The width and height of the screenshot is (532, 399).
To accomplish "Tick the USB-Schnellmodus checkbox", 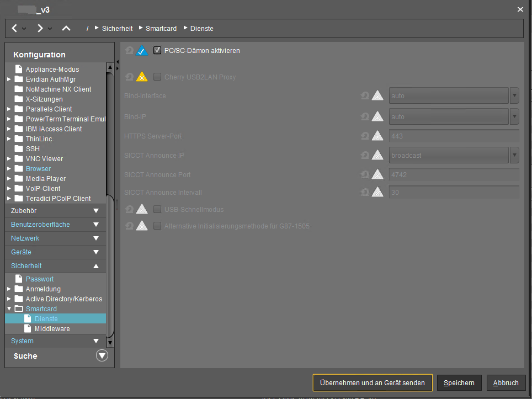I will click(157, 210).
